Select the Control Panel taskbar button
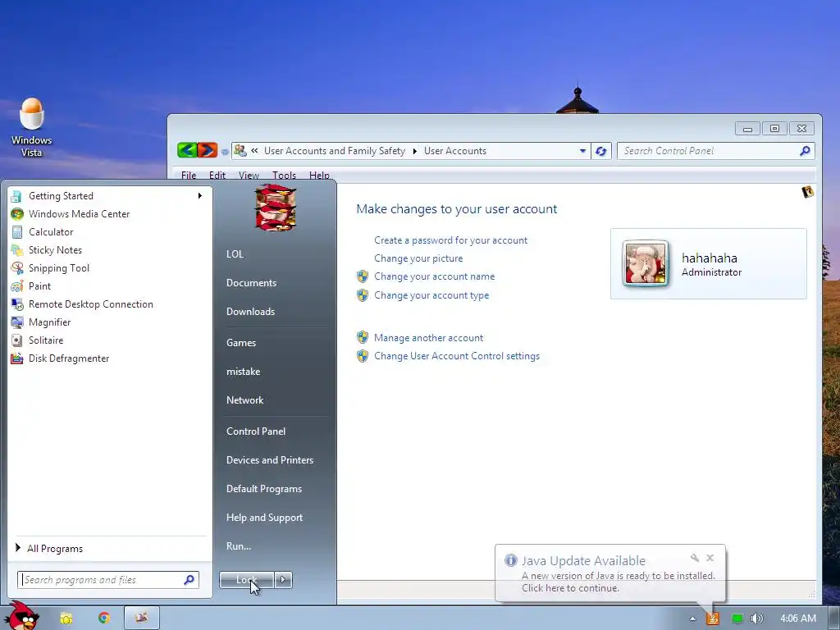This screenshot has height=630, width=840. pyautogui.click(x=141, y=618)
